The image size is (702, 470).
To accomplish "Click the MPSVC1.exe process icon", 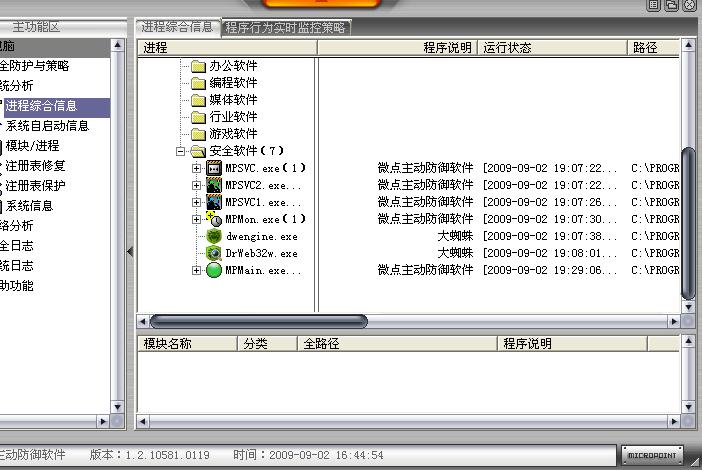I will pyautogui.click(x=214, y=202).
